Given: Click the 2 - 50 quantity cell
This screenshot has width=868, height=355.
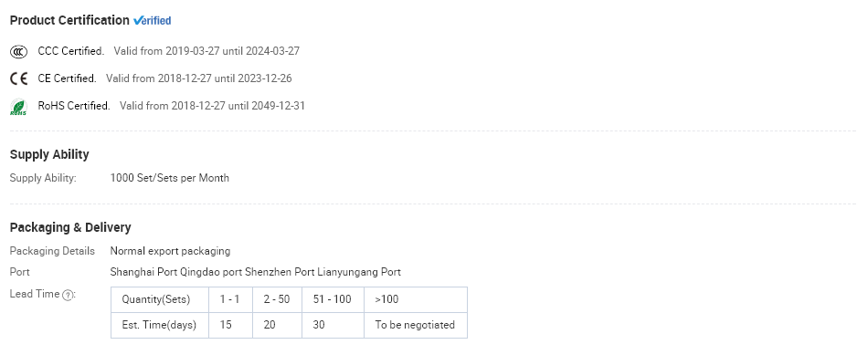Looking at the screenshot, I should pos(277,299).
